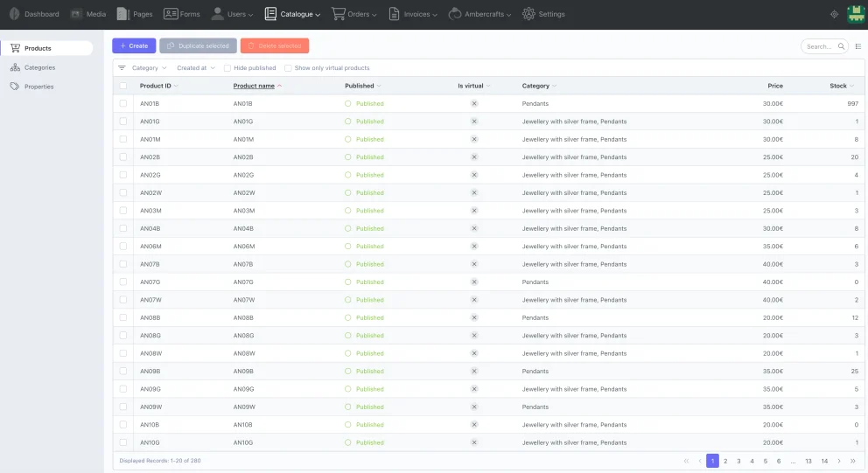Open the column list icon beside the search box
The height and width of the screenshot is (473, 868).
click(x=858, y=46)
